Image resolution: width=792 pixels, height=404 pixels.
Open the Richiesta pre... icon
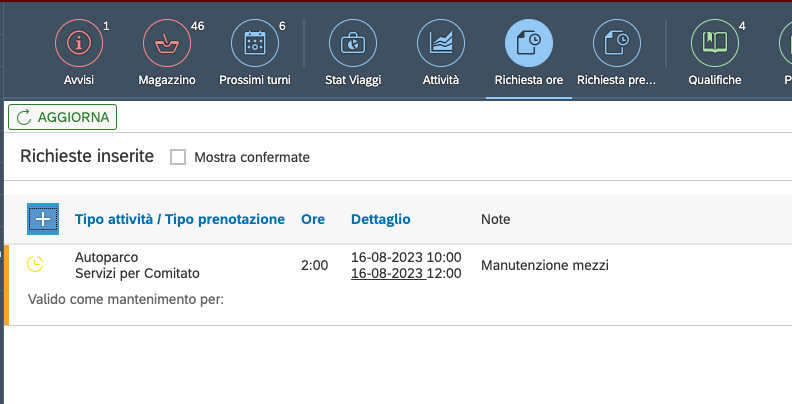616,43
